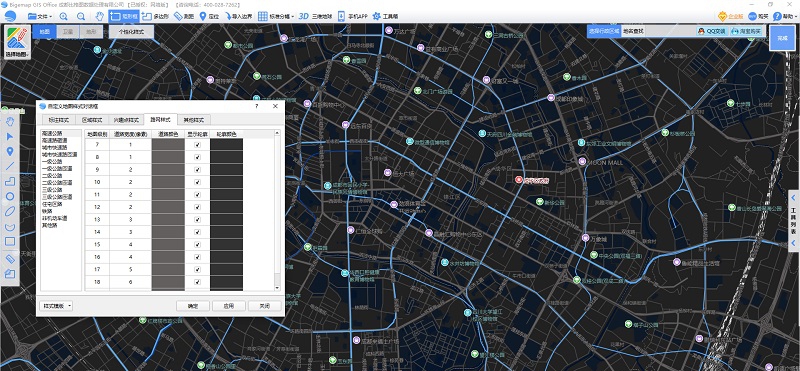
Task: Select the stepped polygon tool in the left sidebar
Action: (10, 181)
